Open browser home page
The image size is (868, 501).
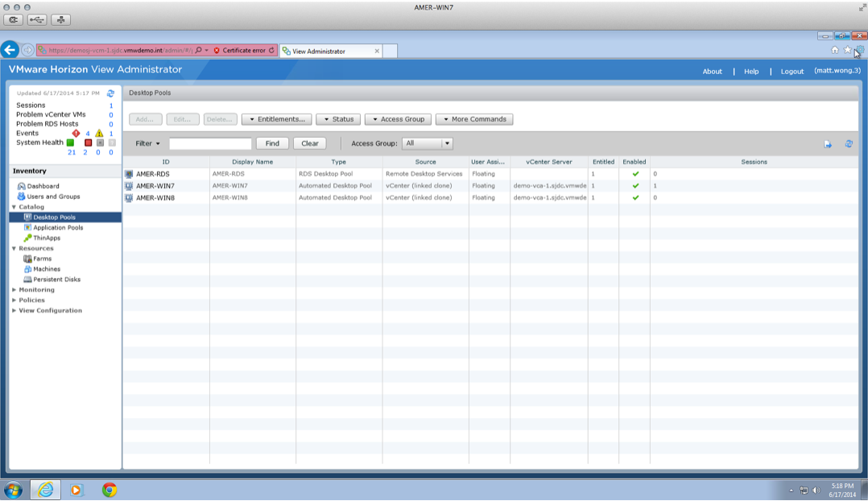click(835, 50)
